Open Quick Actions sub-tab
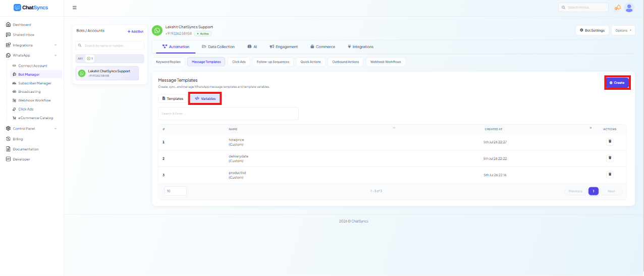Image resolution: width=644 pixels, height=276 pixels. (310, 62)
